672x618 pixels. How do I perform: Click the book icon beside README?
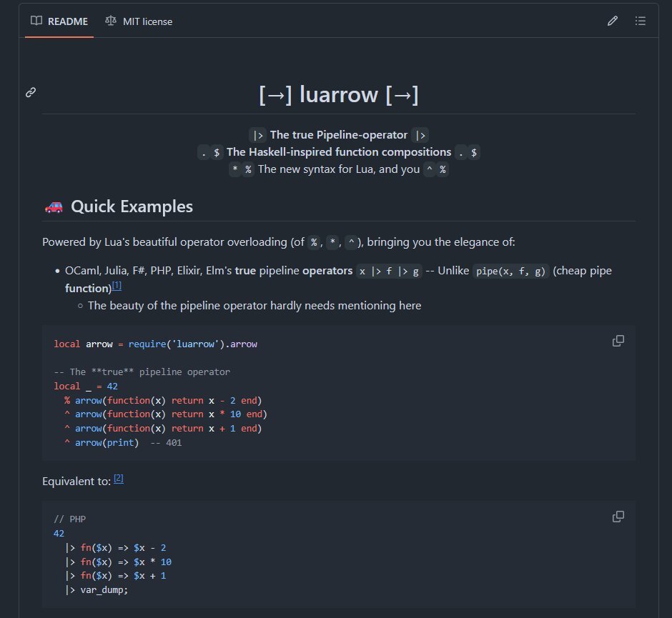point(36,21)
